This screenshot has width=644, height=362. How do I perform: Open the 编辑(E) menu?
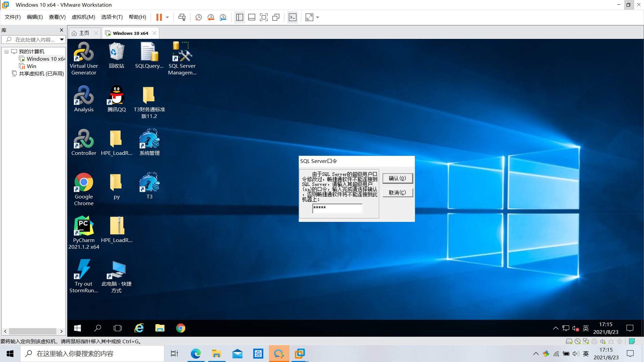coord(35,17)
